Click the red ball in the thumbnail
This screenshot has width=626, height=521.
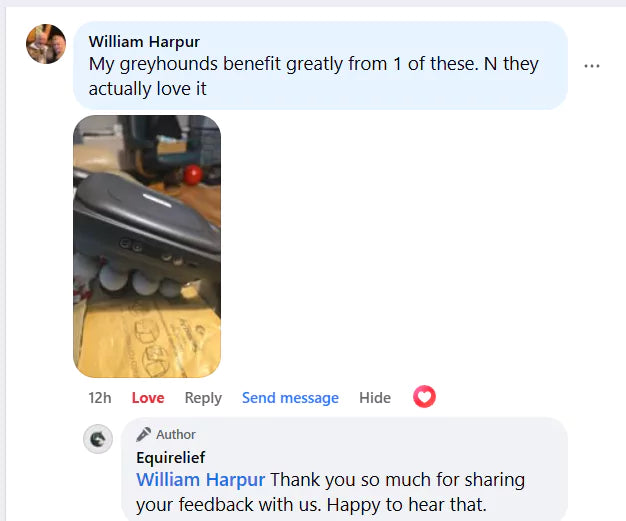point(192,175)
